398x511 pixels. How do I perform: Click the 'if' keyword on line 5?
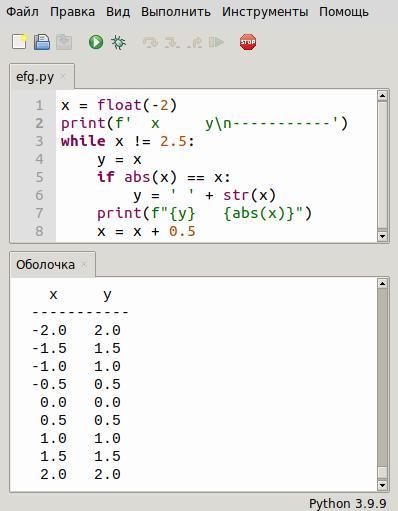tap(106, 177)
